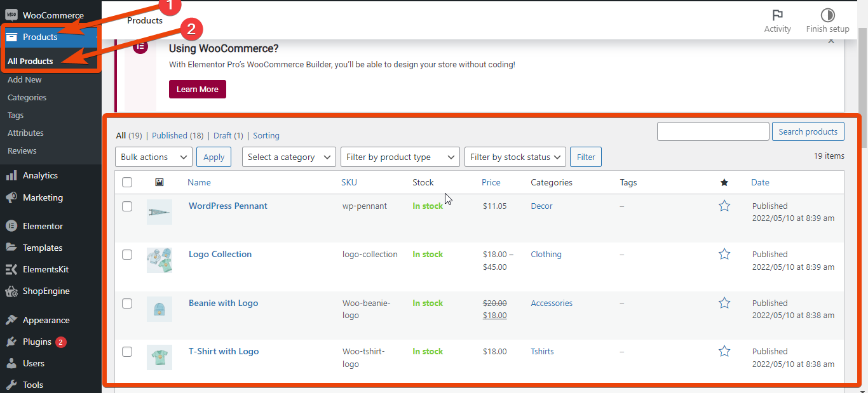Click the Appearance paintbrush icon
The image size is (868, 393).
click(11, 320)
